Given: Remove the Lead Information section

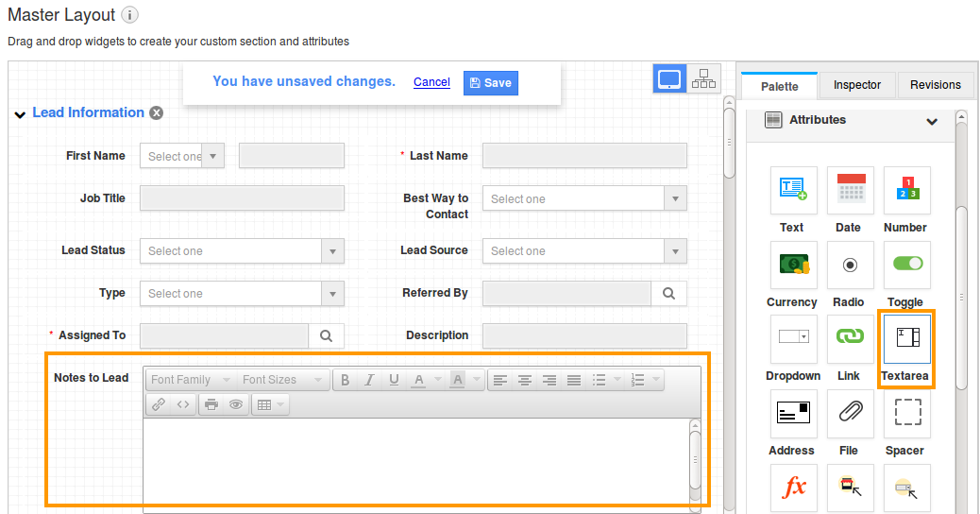Looking at the screenshot, I should pyautogui.click(x=156, y=112).
